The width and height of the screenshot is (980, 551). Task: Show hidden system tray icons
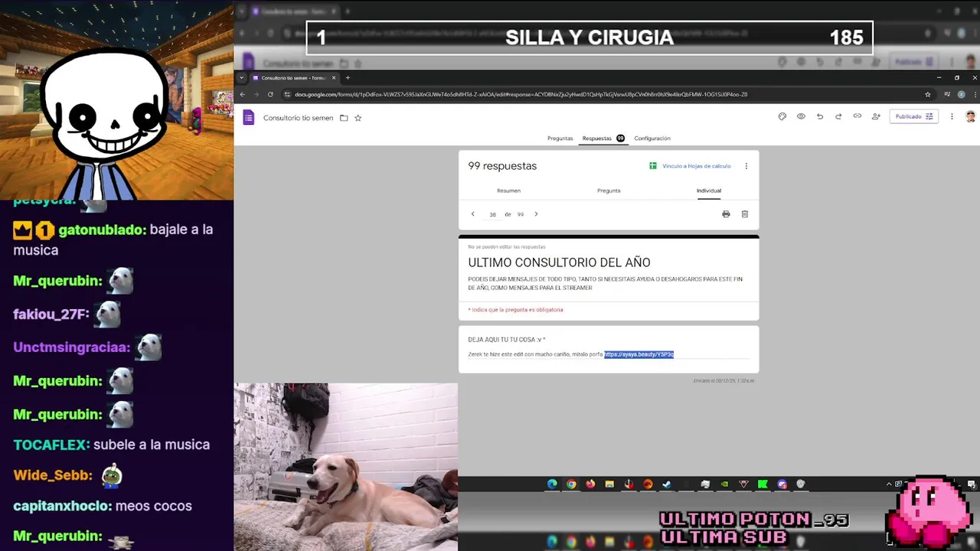[889, 484]
